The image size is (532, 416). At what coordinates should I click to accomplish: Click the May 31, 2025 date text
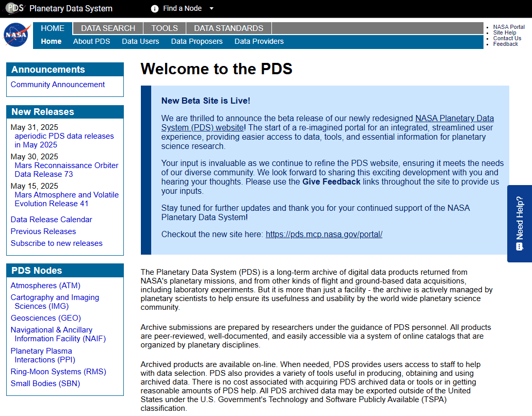[34, 127]
